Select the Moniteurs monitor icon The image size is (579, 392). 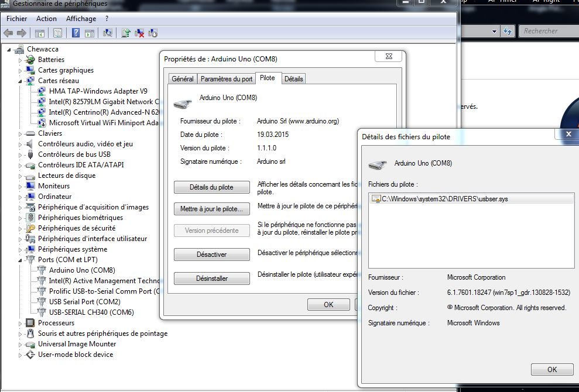[x=30, y=186]
